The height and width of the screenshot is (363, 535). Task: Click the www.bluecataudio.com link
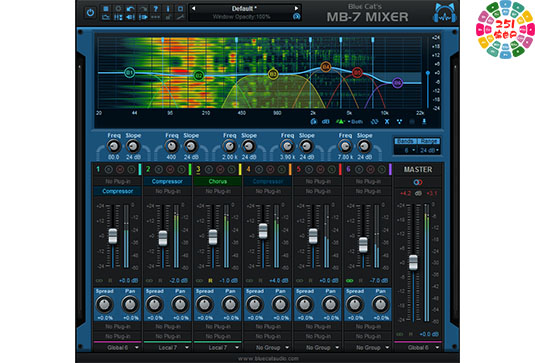point(268,358)
